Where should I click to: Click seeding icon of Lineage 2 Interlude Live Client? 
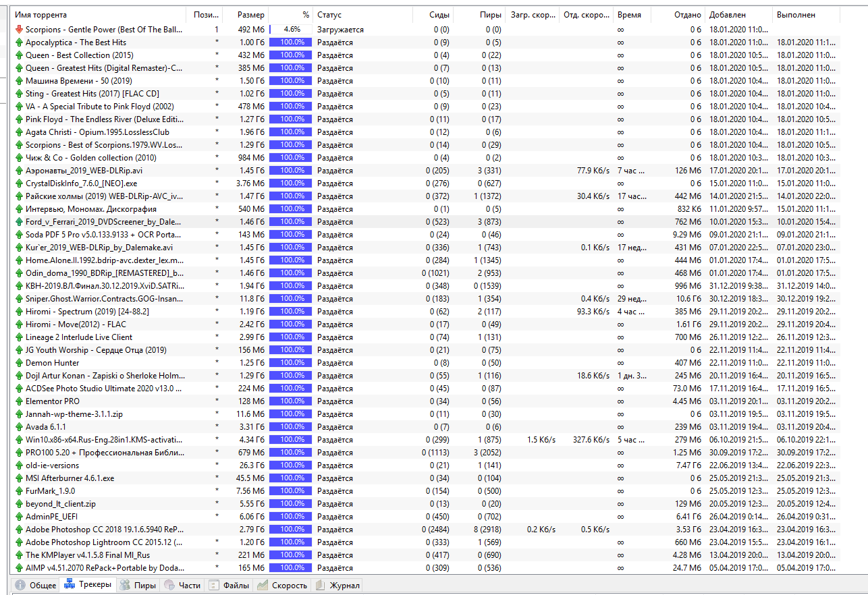click(19, 337)
